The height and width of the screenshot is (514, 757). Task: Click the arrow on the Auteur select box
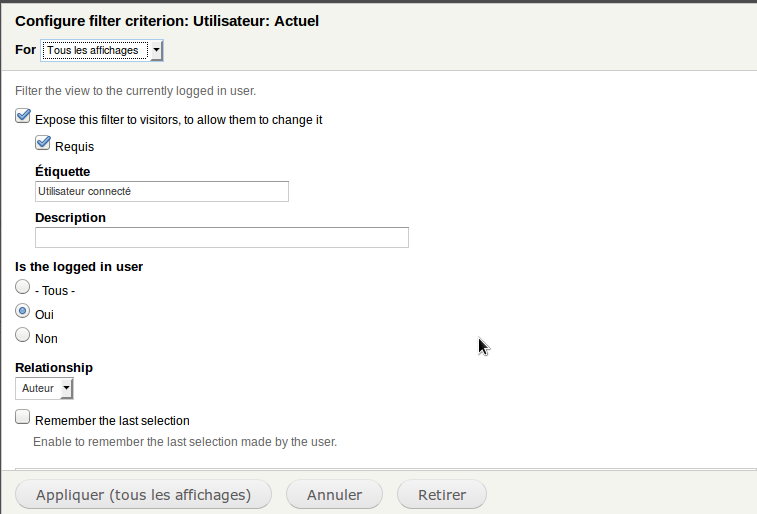coord(67,389)
